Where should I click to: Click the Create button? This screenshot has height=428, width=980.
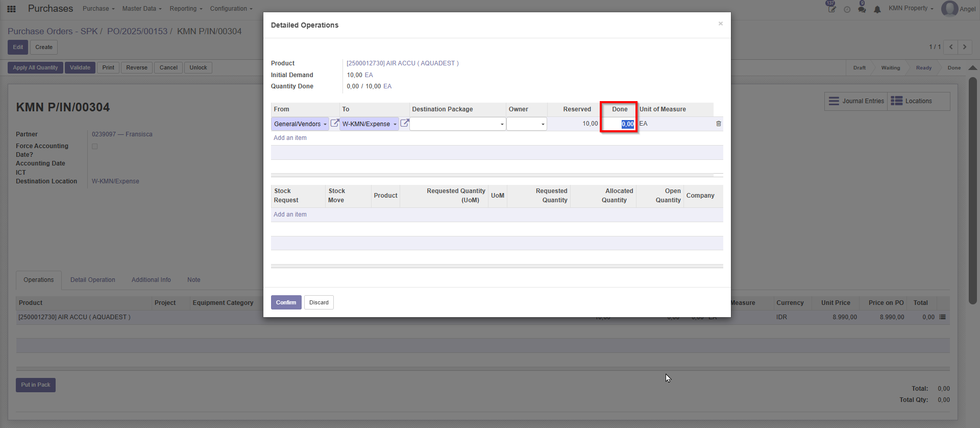point(44,47)
